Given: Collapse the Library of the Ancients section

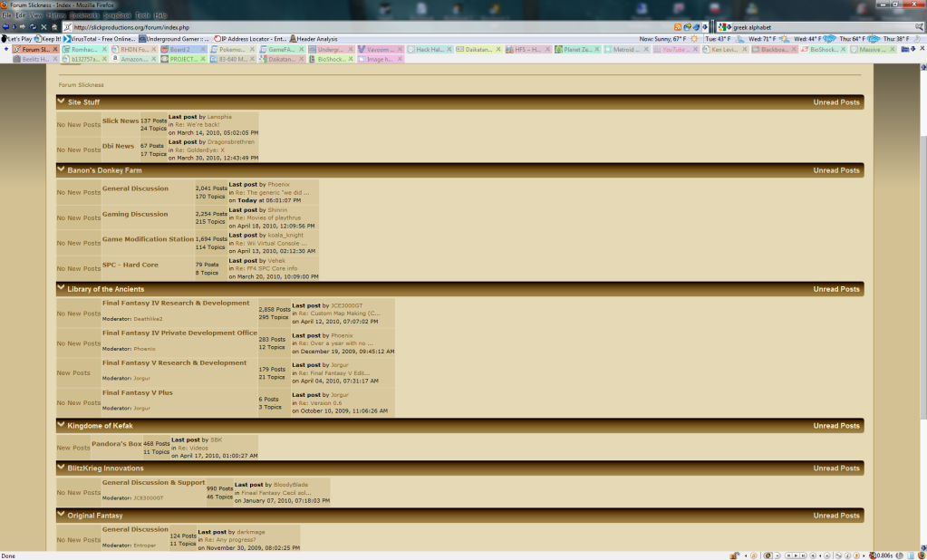Looking at the screenshot, I should 61,289.
